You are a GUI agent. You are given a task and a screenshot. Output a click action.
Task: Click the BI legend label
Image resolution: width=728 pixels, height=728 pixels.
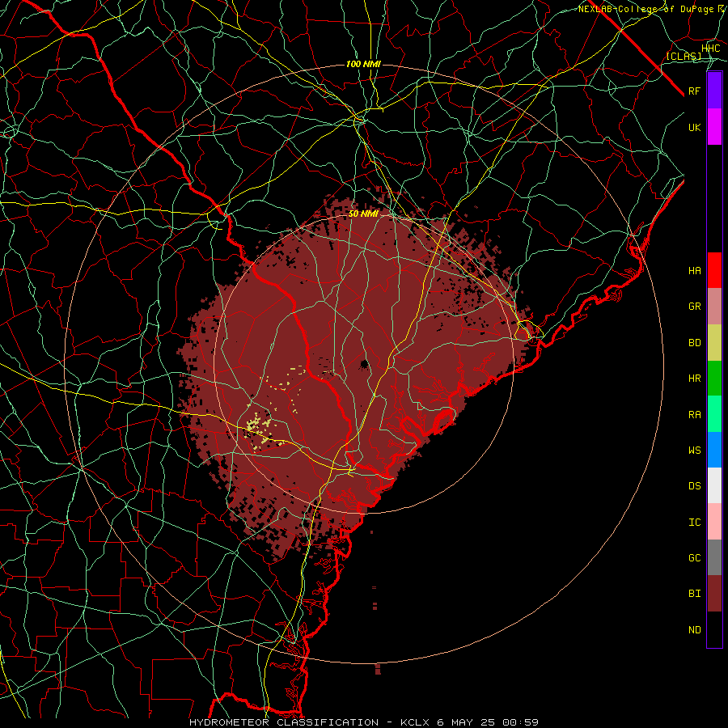pyautogui.click(x=695, y=594)
